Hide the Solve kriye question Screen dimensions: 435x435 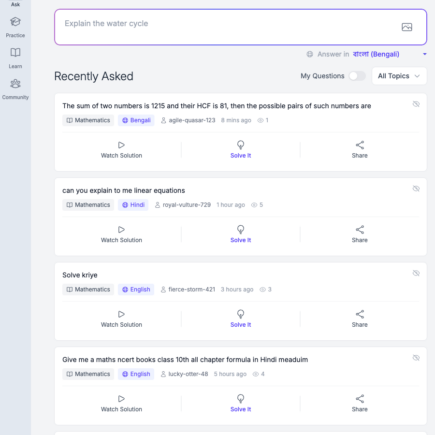pyautogui.click(x=416, y=273)
